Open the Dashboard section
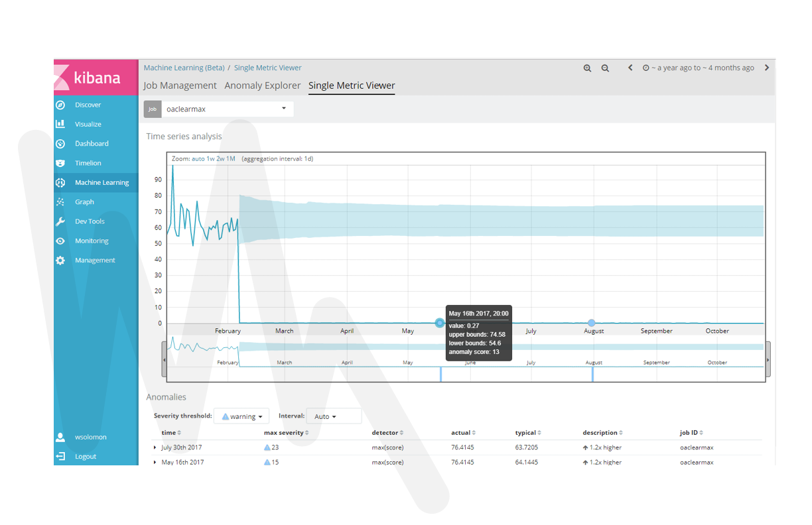 click(92, 143)
